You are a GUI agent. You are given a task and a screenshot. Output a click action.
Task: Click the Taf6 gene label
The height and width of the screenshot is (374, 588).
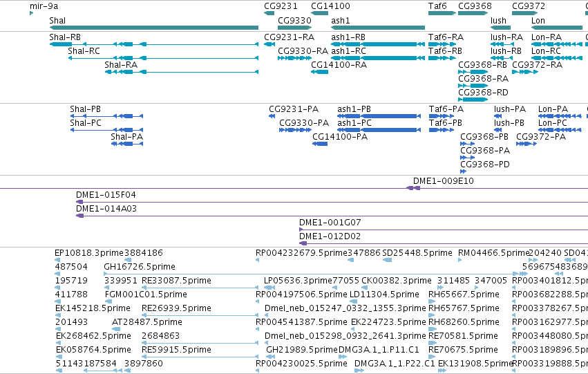click(x=437, y=6)
